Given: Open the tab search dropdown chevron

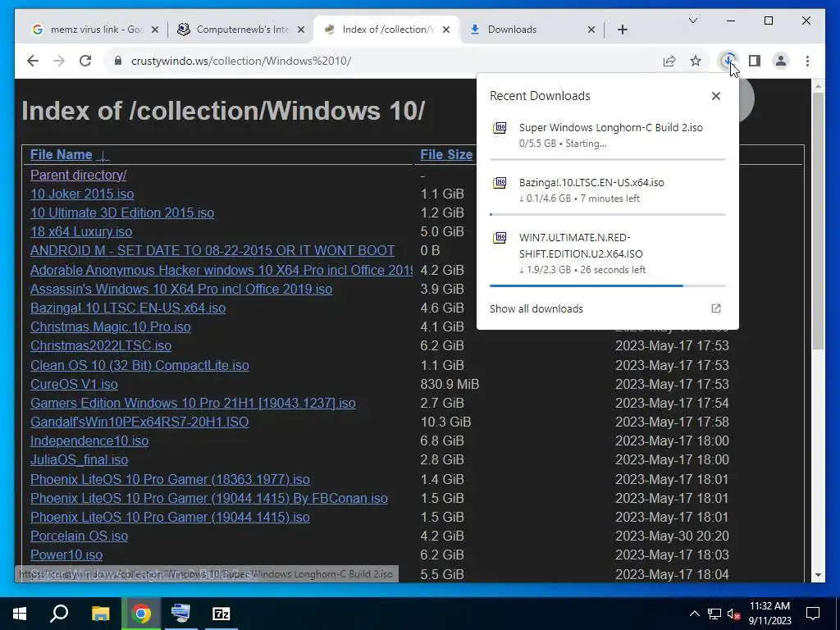Looking at the screenshot, I should coord(692,21).
